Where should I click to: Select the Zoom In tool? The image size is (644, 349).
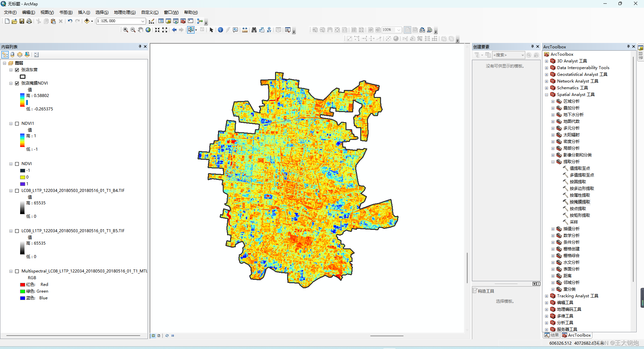pyautogui.click(x=125, y=30)
